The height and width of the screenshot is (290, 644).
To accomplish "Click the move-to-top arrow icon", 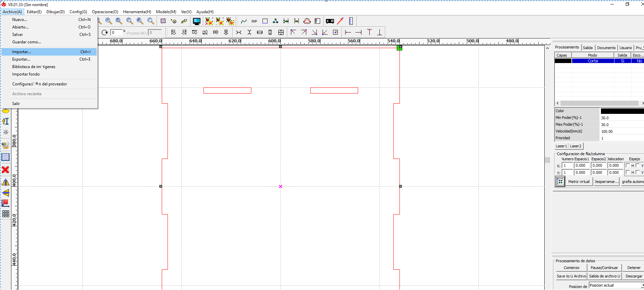I will coord(369,32).
